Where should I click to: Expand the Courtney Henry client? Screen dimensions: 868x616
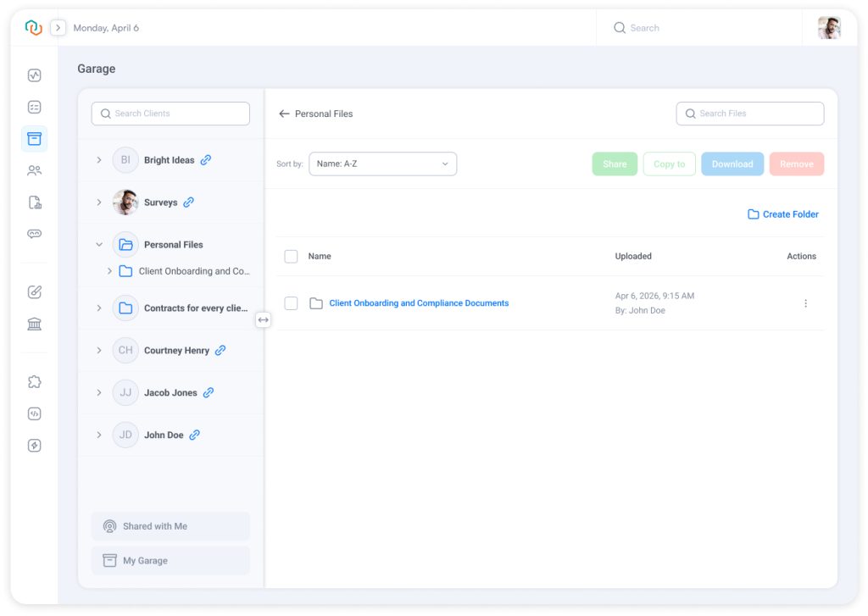99,350
